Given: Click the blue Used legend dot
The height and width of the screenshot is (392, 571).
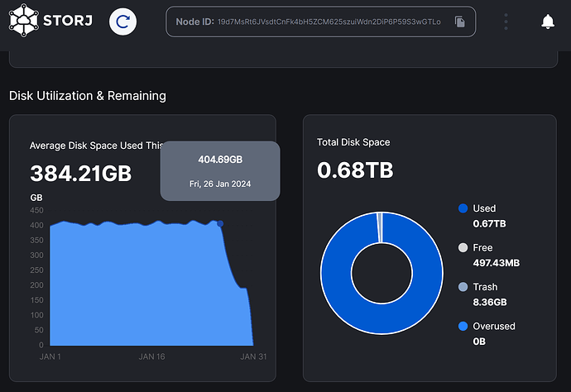Looking at the screenshot, I should tap(463, 208).
